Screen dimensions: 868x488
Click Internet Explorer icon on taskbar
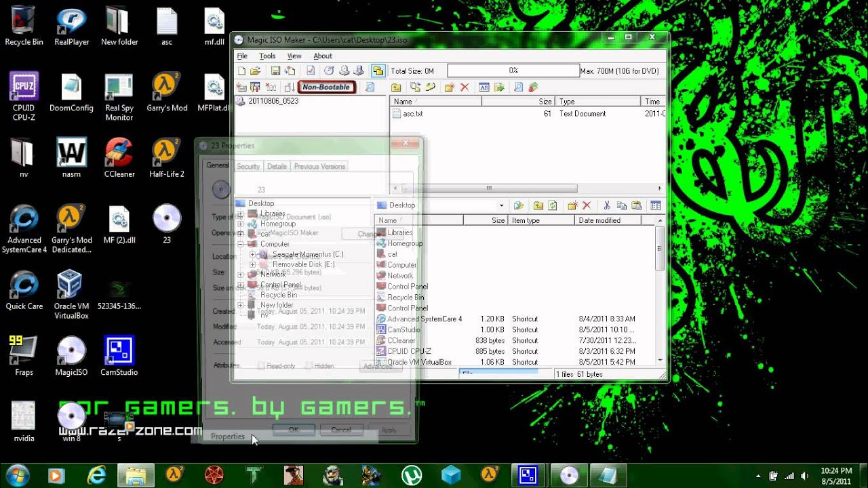tap(97, 475)
